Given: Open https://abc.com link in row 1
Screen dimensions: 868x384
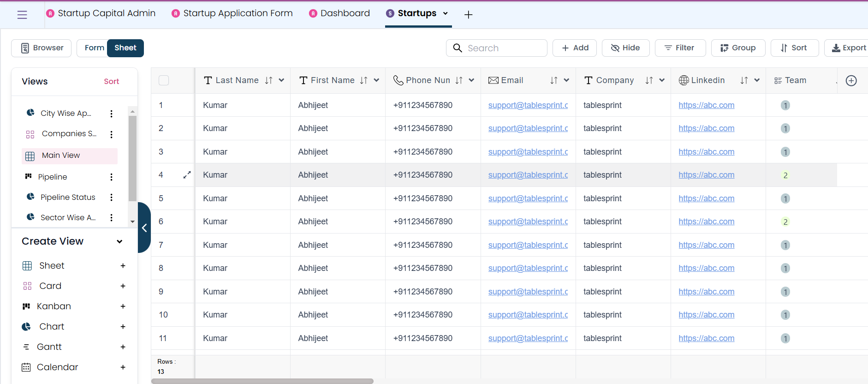Looking at the screenshot, I should pos(706,105).
